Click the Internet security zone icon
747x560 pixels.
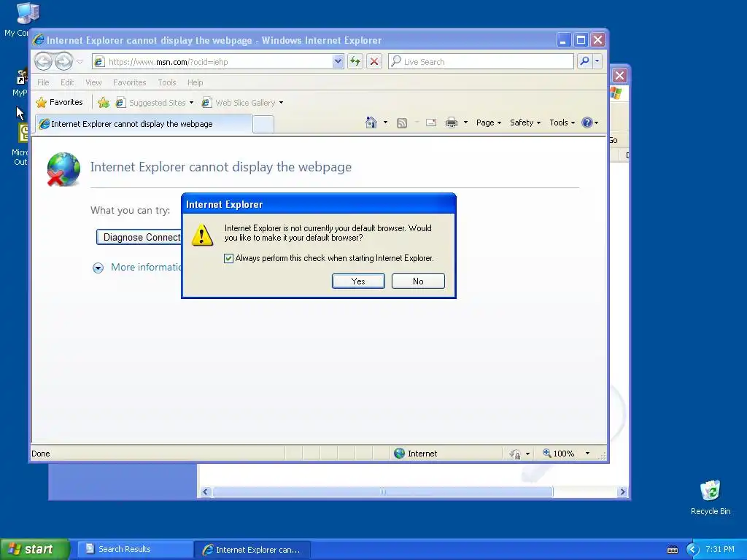(x=399, y=454)
